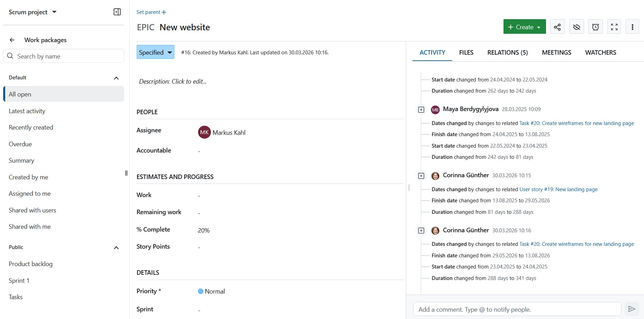
Task: Go back to the work packages list
Action: coord(12,40)
